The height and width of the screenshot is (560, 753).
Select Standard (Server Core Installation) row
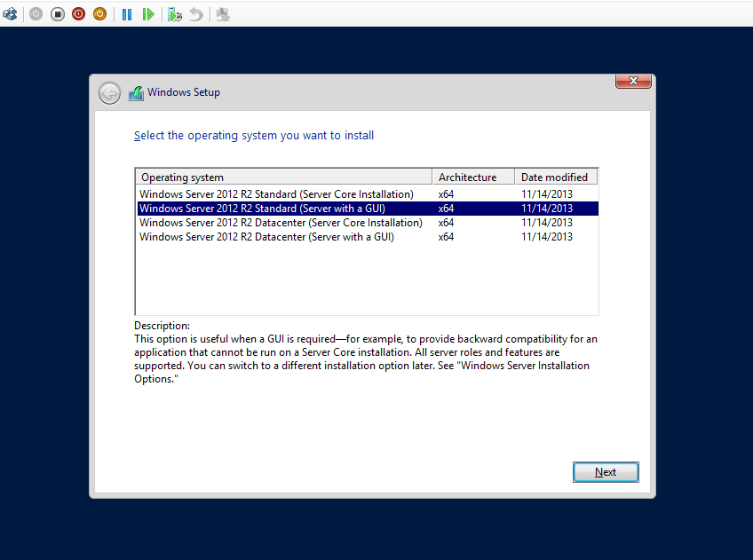(x=368, y=194)
